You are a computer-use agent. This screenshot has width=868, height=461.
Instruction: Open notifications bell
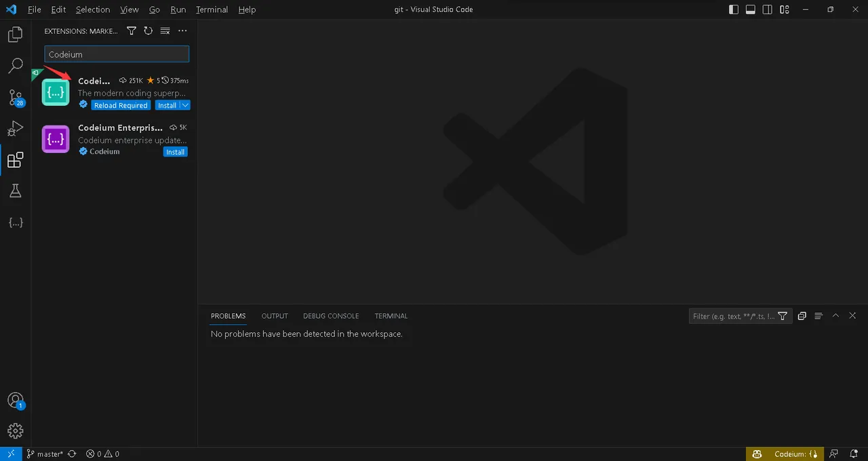[x=854, y=454]
